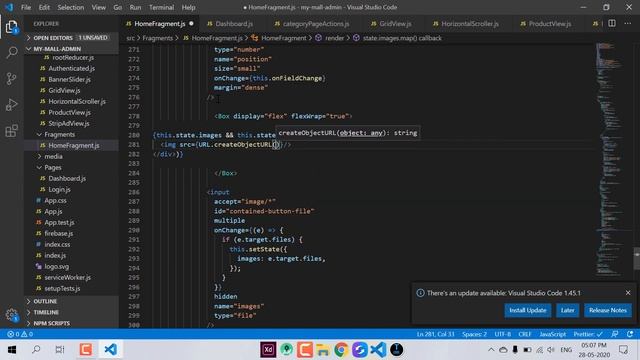Screen dimensions: 640x360
Task: Click the taskbar search icon
Action: (x=36, y=349)
